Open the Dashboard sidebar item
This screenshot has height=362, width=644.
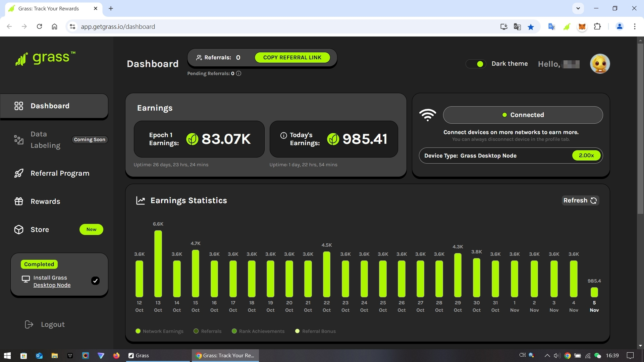click(54, 106)
